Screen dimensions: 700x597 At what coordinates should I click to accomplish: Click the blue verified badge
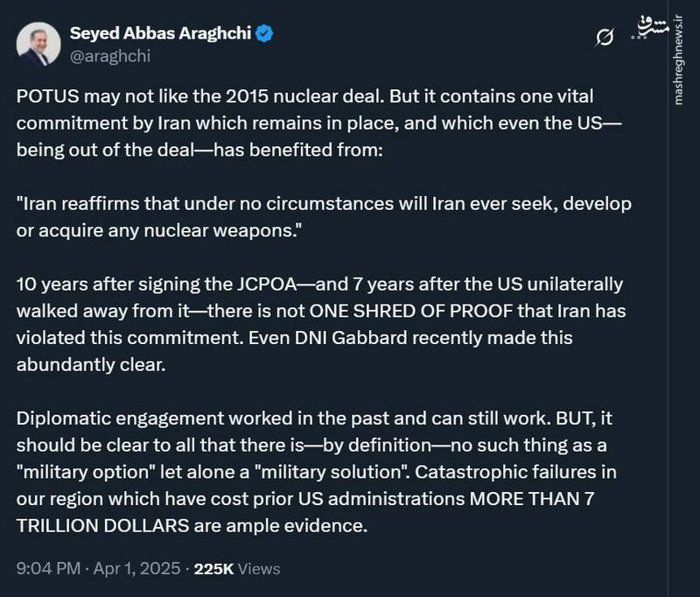pos(267,34)
